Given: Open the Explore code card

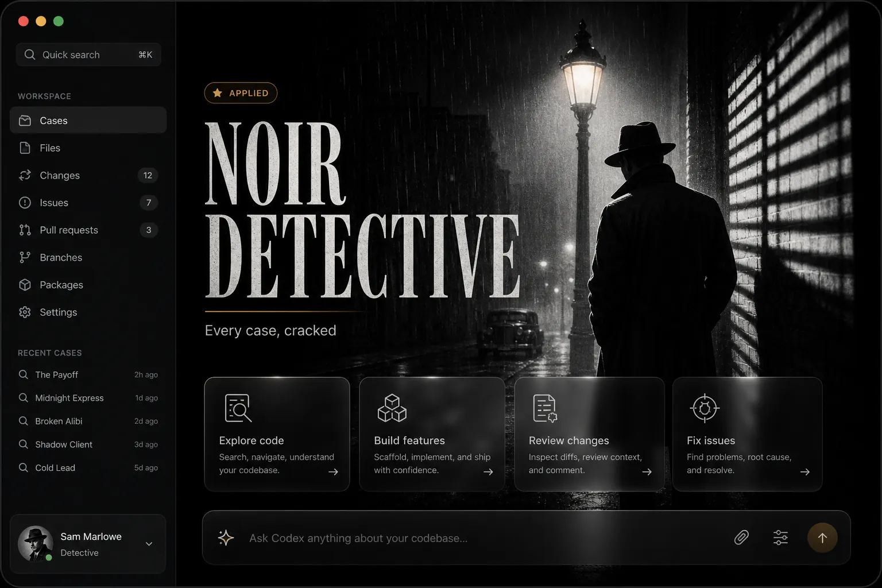Looking at the screenshot, I should (277, 434).
